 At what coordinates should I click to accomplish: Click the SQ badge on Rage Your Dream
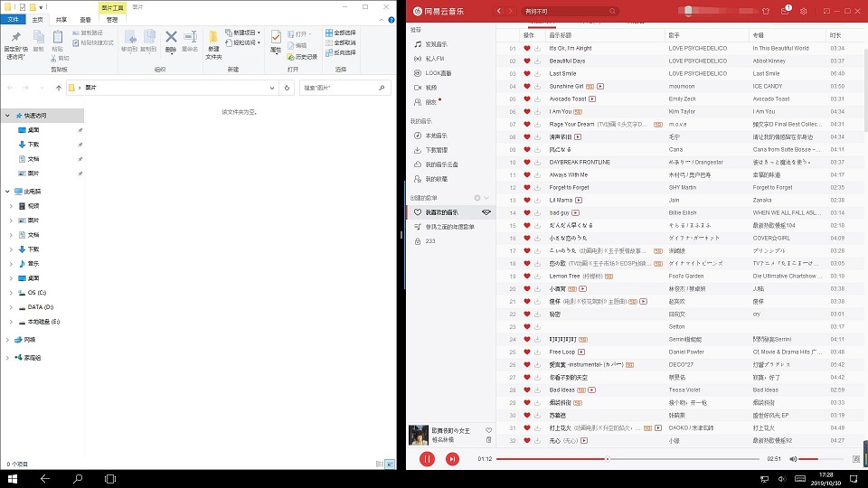657,125
